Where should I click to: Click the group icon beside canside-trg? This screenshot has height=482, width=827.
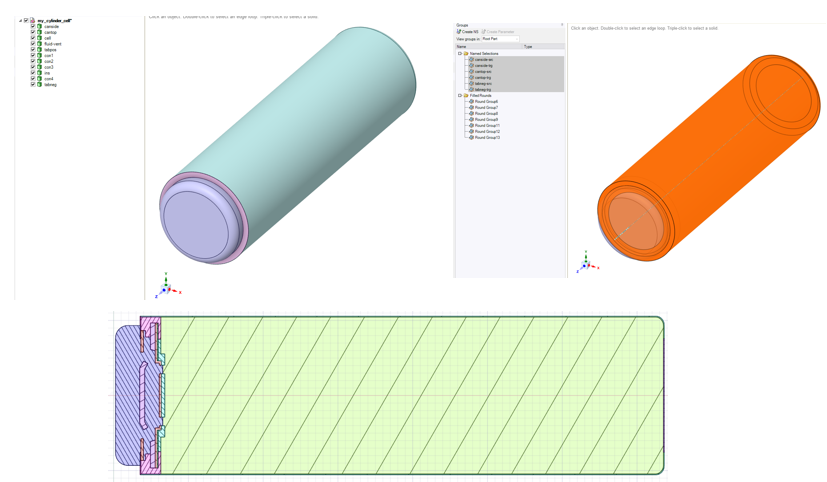(472, 65)
